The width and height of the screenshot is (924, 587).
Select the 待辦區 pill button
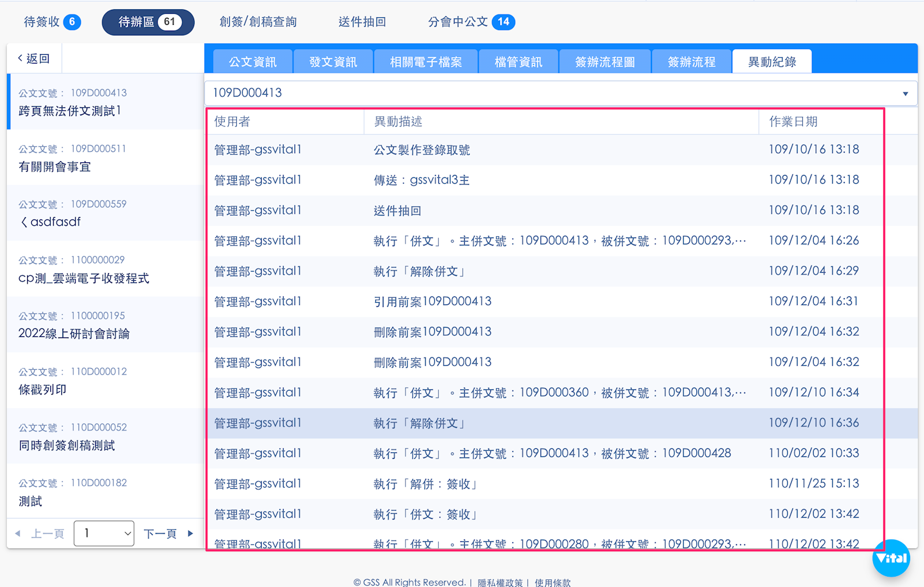click(x=148, y=22)
